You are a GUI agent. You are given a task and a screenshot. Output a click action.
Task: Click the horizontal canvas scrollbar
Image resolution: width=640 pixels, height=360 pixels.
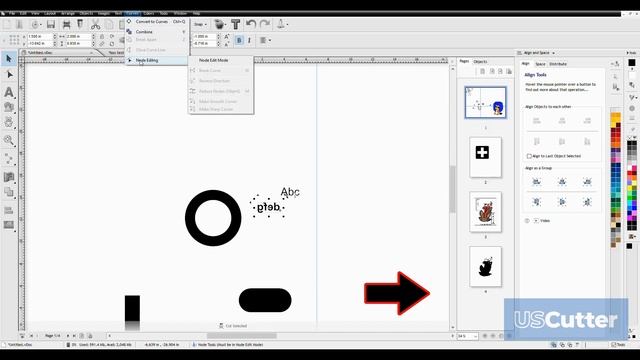point(242,336)
